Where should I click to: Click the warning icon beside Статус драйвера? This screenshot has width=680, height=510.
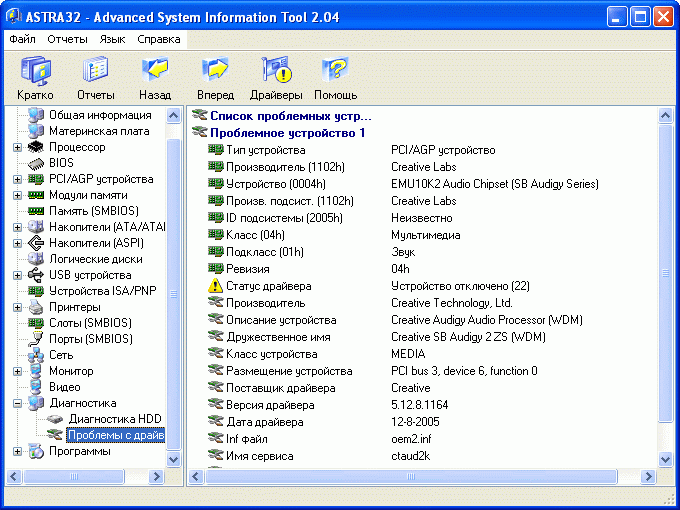[215, 286]
